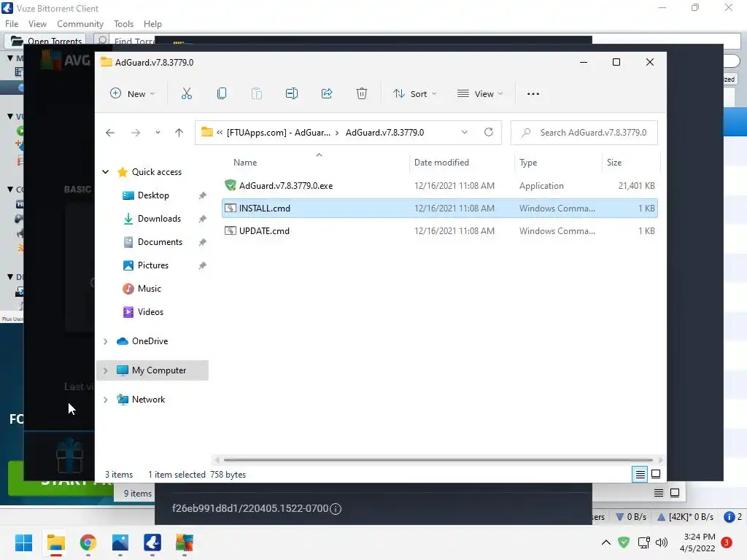Click the Vuze upload speed status [42K]
The height and width of the screenshot is (560, 747).
point(685,517)
